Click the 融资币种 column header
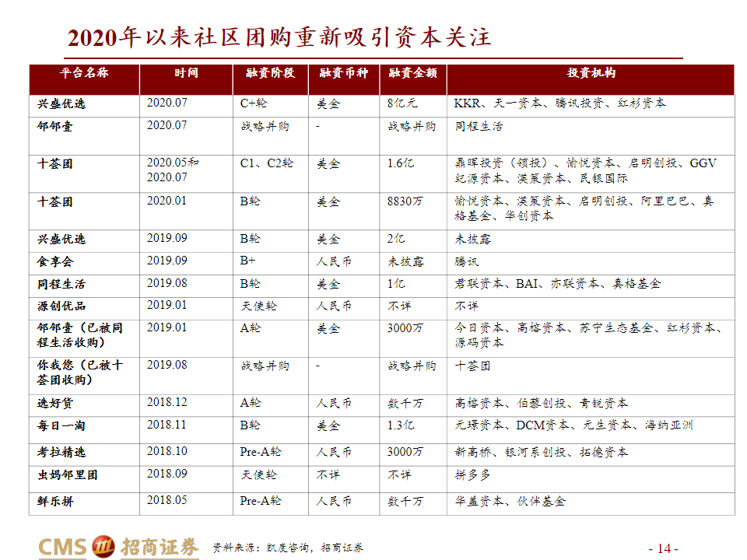This screenshot has height=560, width=747. point(344,73)
